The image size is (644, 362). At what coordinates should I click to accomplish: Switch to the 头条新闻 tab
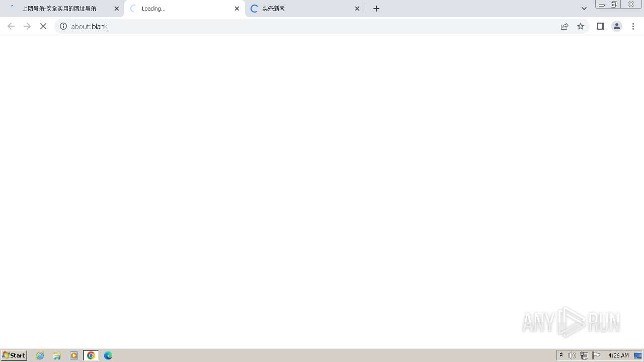coord(305,9)
